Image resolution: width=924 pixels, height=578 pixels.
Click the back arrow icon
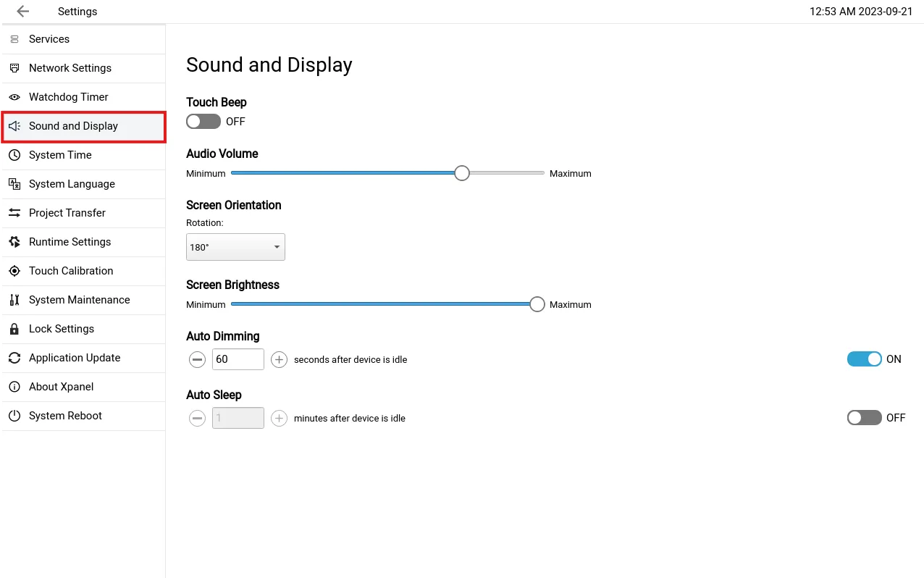[x=22, y=12]
